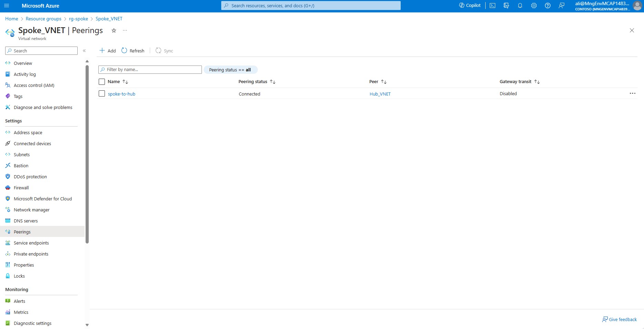Screen dimensions: 644x329
Task: Open the Directories and subscriptions filter icon
Action: pos(506,6)
